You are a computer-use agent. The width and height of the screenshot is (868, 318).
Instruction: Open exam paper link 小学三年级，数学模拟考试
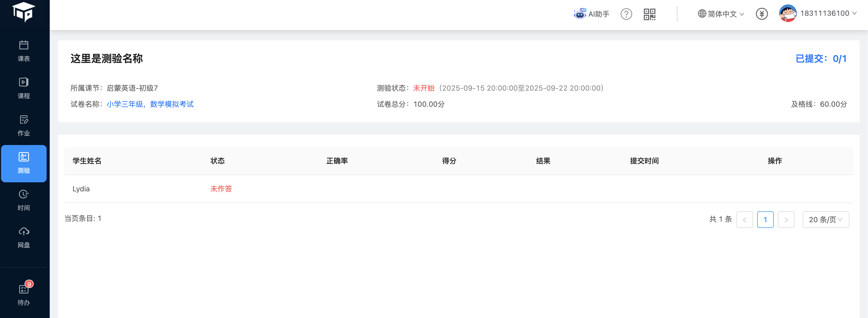(150, 104)
